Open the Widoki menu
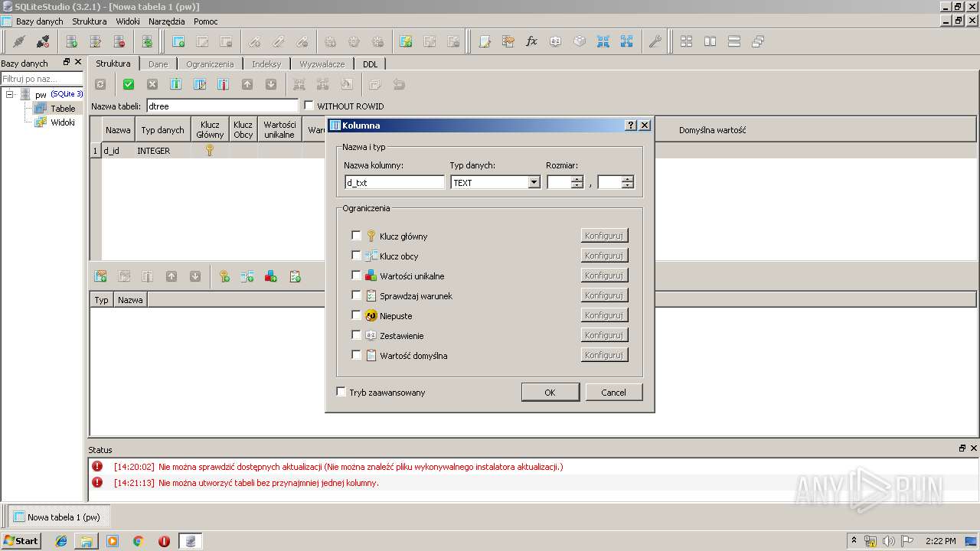The height and width of the screenshot is (551, 980). point(128,21)
